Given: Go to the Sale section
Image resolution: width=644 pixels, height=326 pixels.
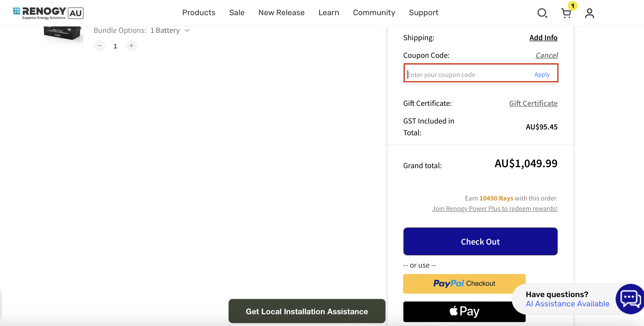Looking at the screenshot, I should coord(236,13).
